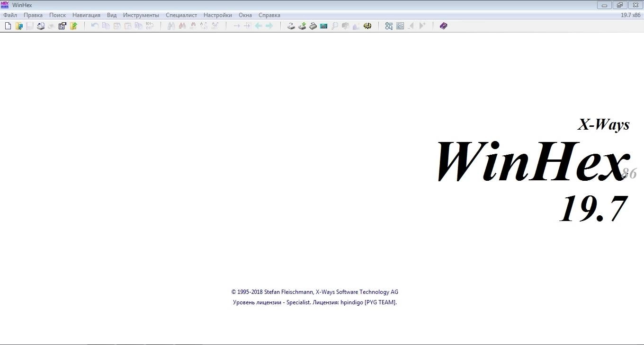Open file Properties using the checklist icon
The width and height of the screenshot is (644, 345).
pos(62,26)
